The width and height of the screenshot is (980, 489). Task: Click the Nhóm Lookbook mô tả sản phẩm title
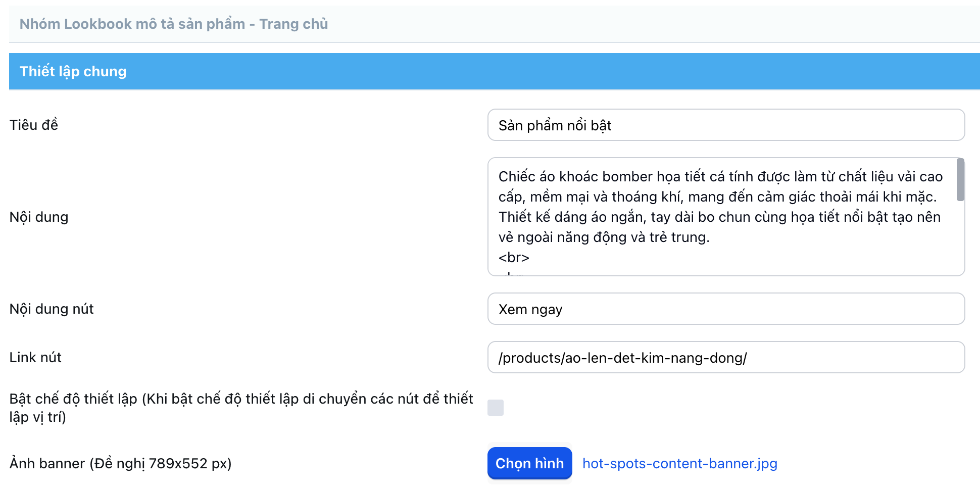tap(174, 24)
